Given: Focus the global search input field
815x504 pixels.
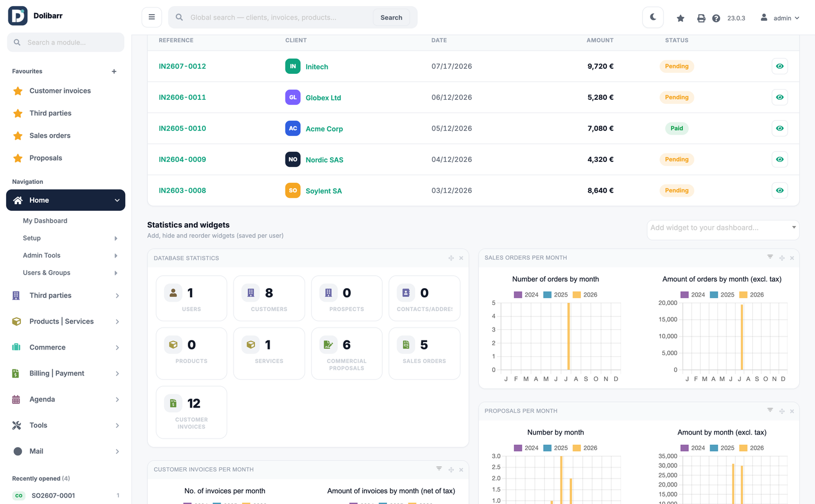Looking at the screenshot, I should coord(280,17).
